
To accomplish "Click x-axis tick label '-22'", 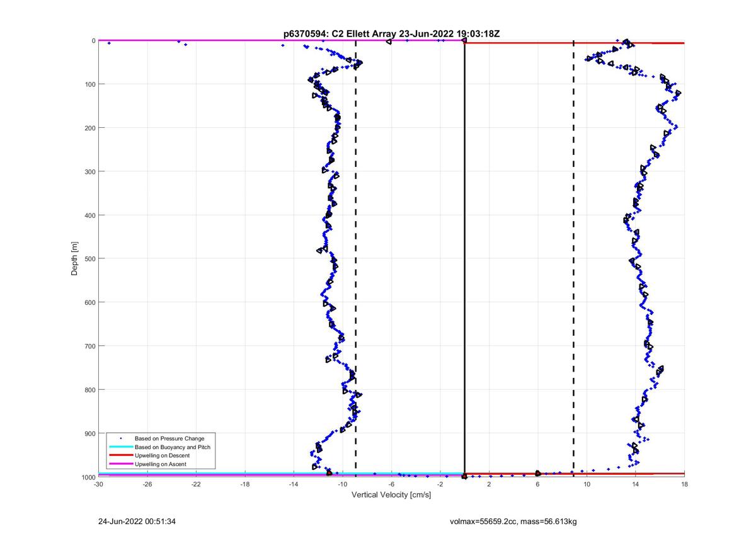I will [196, 484].
